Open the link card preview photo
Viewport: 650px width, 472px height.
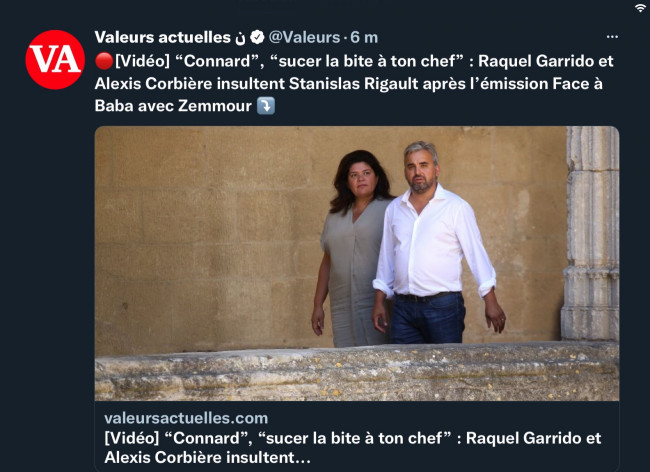[357, 264]
